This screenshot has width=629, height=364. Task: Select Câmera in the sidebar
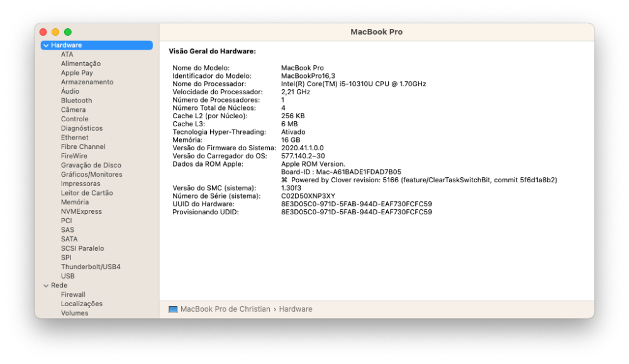[x=73, y=110]
